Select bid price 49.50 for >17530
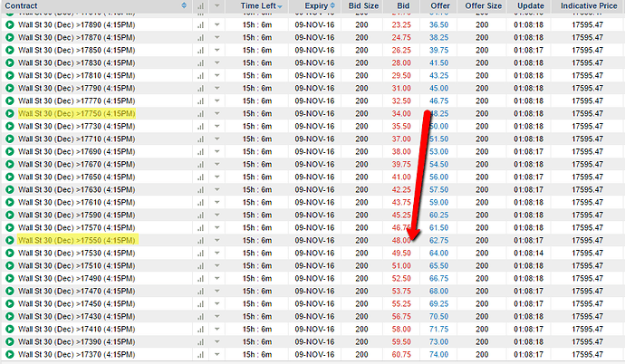Image resolution: width=625 pixels, height=364 pixels. [401, 253]
